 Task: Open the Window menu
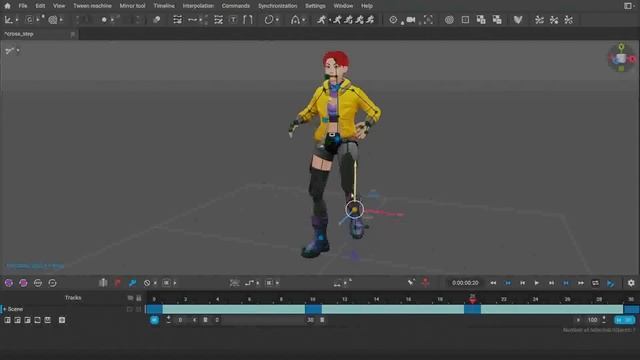click(343, 6)
